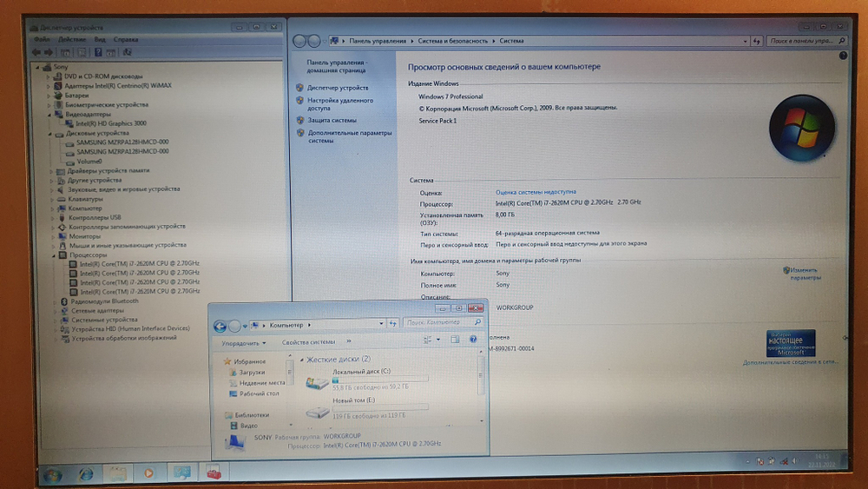The width and height of the screenshot is (868, 489).
Task: Open Видео library in explorer sidebar
Action: 248,426
